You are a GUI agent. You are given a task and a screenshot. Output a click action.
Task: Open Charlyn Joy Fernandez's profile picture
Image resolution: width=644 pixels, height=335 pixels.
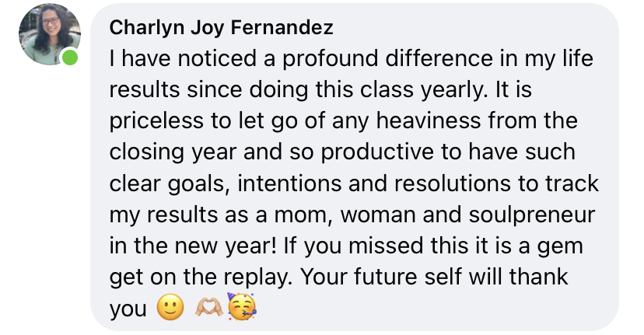[50, 34]
